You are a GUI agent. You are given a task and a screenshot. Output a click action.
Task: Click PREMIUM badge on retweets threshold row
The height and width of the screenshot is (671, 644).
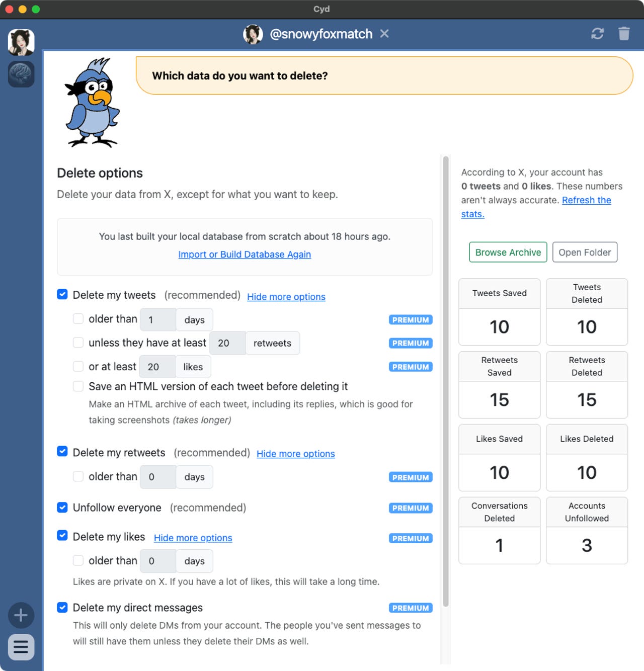tap(411, 343)
